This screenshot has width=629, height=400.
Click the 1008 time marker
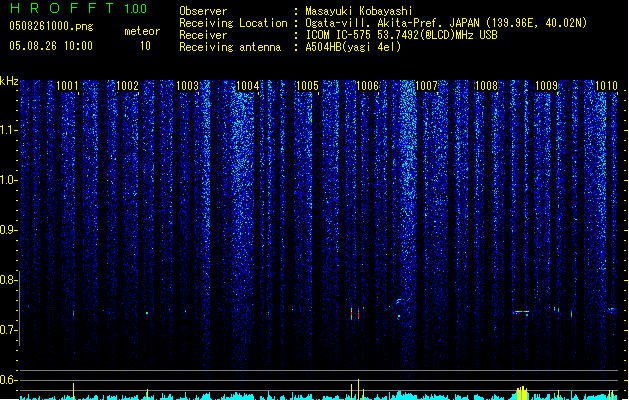(486, 86)
